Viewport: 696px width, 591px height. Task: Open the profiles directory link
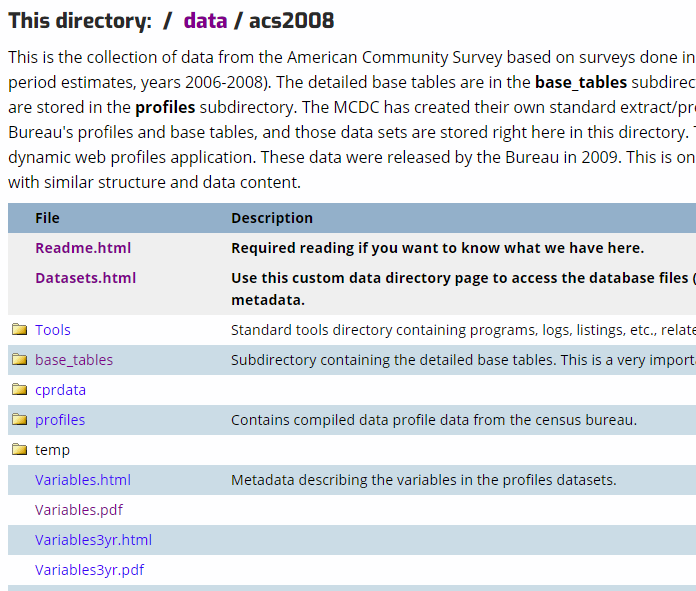60,420
